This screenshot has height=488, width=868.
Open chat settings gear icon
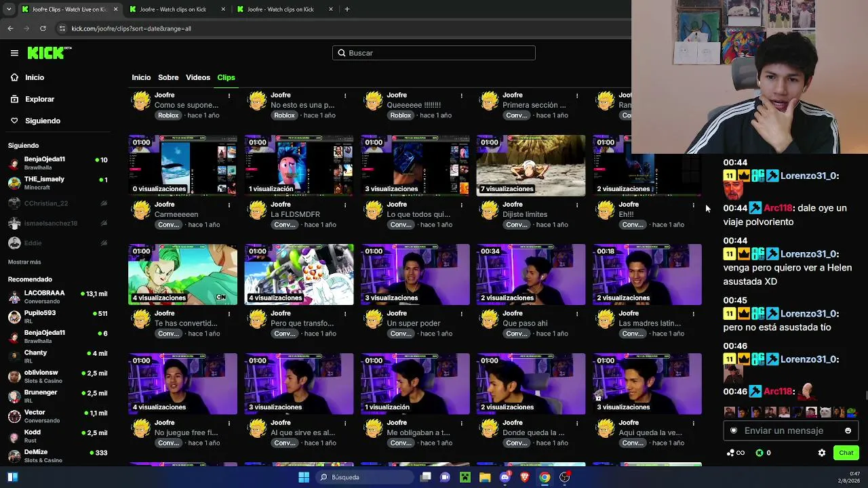click(822, 453)
